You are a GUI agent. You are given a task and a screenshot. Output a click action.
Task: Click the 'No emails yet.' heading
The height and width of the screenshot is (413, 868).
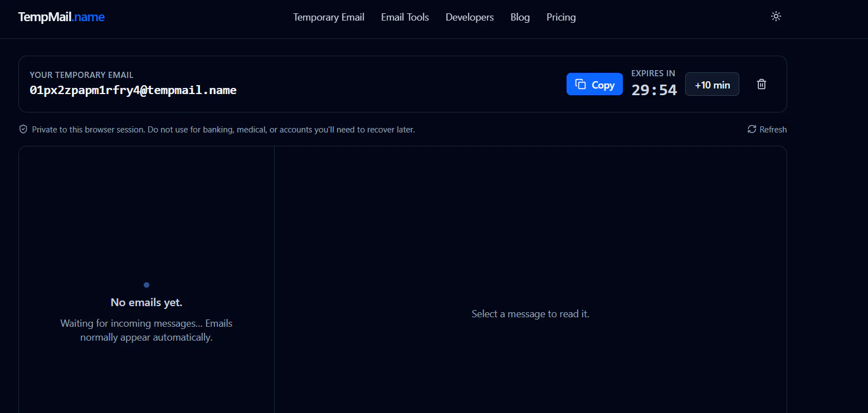tap(147, 302)
